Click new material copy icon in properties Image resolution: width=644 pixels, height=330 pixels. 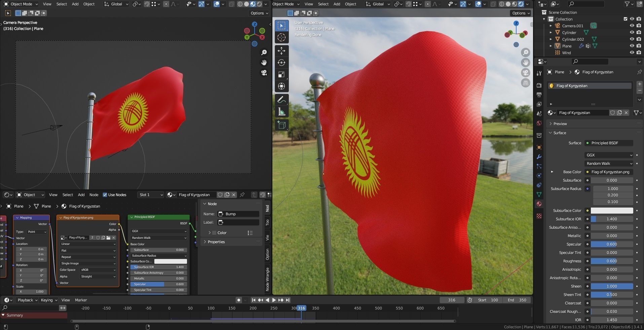[x=619, y=113]
